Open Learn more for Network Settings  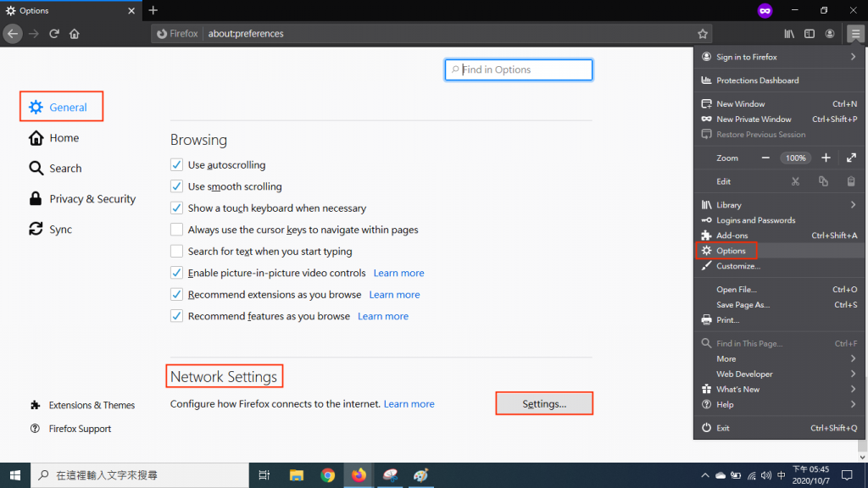pyautogui.click(x=409, y=404)
